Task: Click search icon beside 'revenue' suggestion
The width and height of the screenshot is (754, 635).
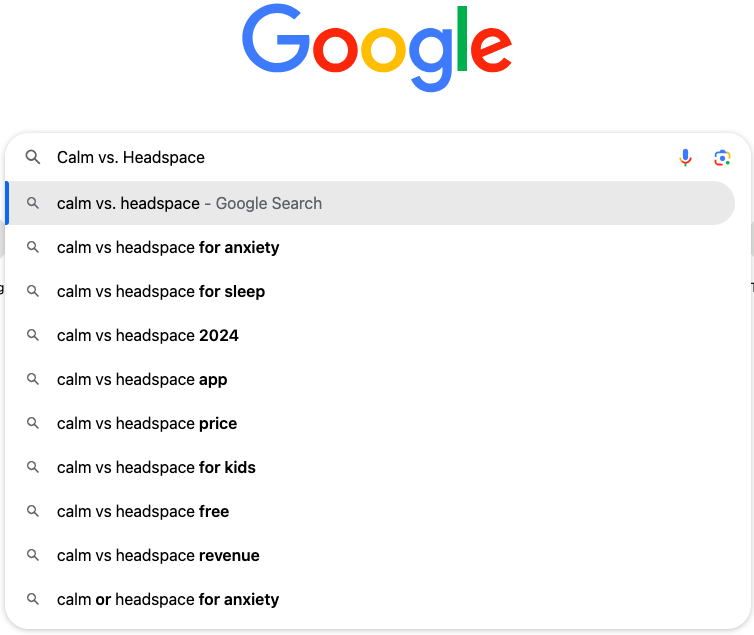Action: coord(33,555)
